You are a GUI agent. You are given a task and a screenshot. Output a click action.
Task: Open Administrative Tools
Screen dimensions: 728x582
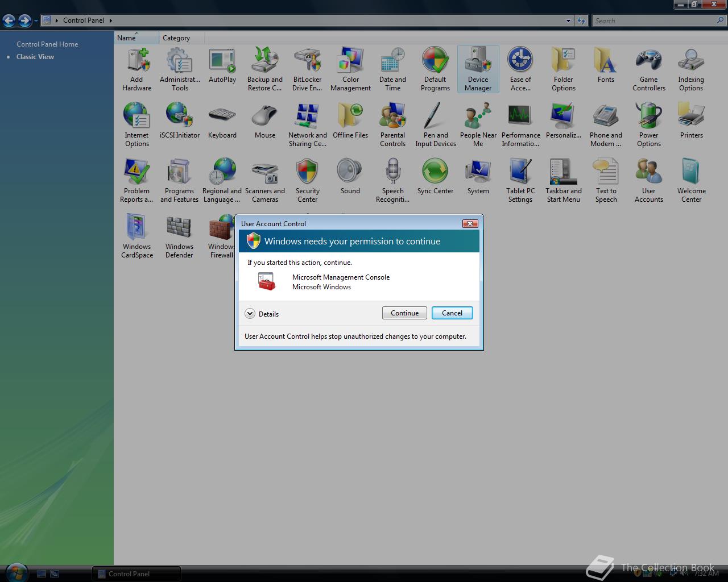(180, 69)
